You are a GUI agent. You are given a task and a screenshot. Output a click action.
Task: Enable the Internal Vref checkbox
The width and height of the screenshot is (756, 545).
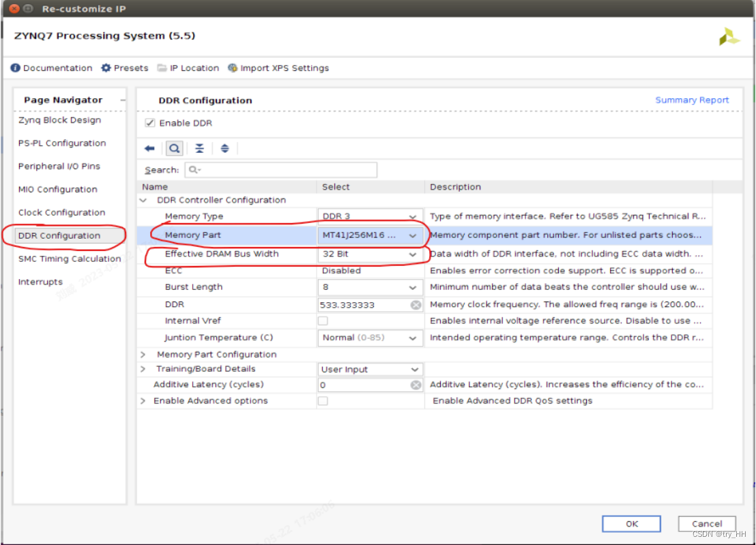tap(323, 321)
